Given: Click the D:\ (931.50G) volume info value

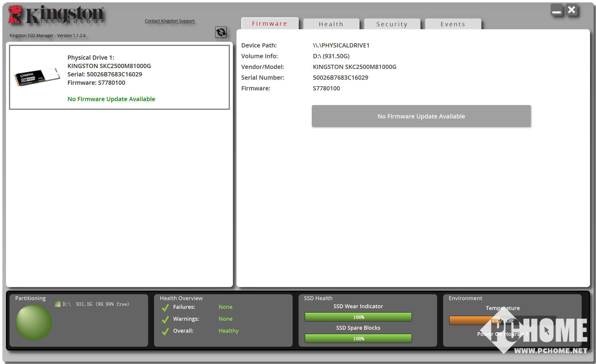Looking at the screenshot, I should pyautogui.click(x=331, y=56).
